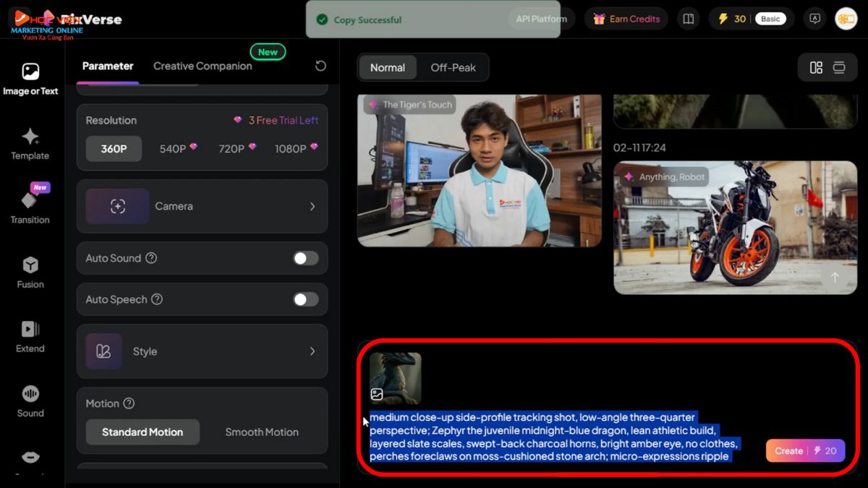868x488 pixels.
Task: Click The Tiger's Touch template tag
Action: (x=410, y=105)
